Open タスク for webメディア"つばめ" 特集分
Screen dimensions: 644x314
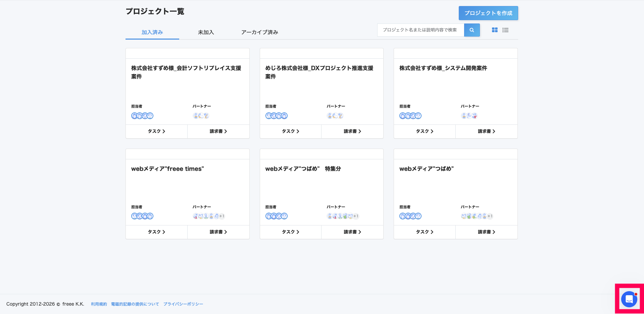[x=291, y=232]
